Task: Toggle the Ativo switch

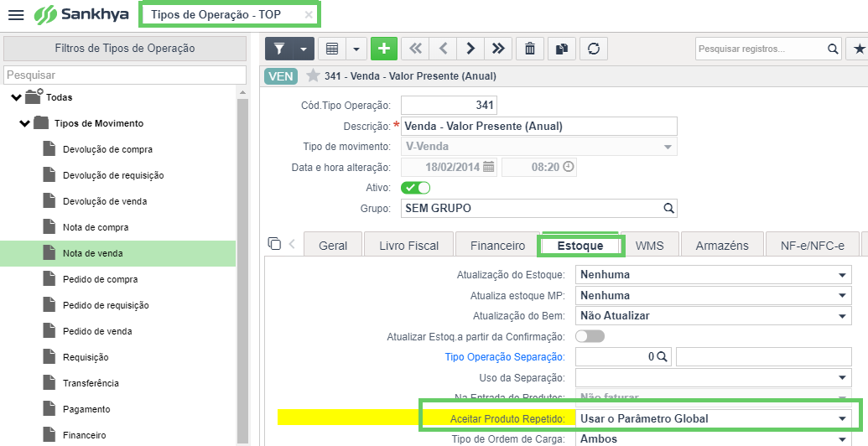Action: pyautogui.click(x=415, y=188)
